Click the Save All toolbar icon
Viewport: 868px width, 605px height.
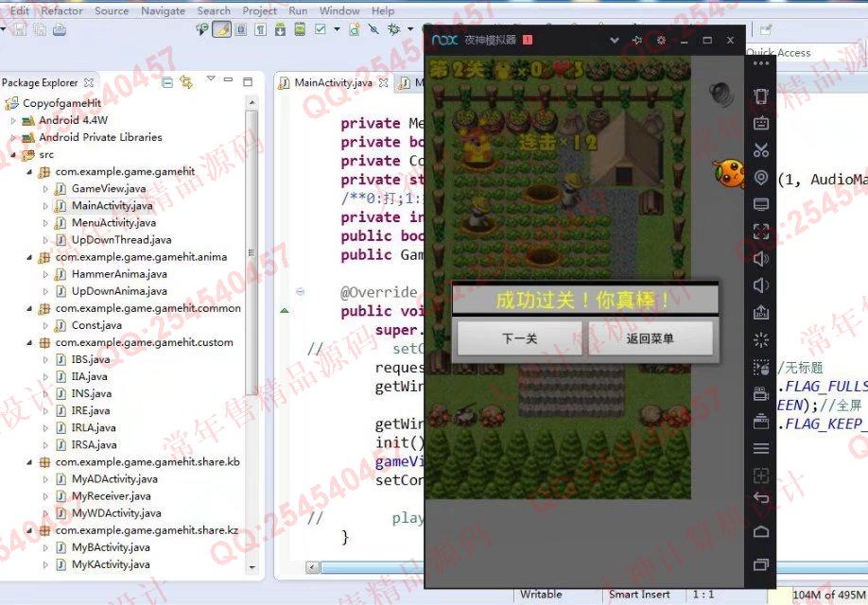click(x=40, y=29)
